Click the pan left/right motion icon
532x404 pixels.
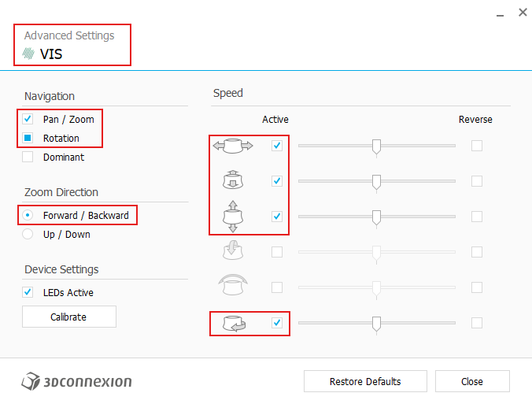click(x=233, y=146)
